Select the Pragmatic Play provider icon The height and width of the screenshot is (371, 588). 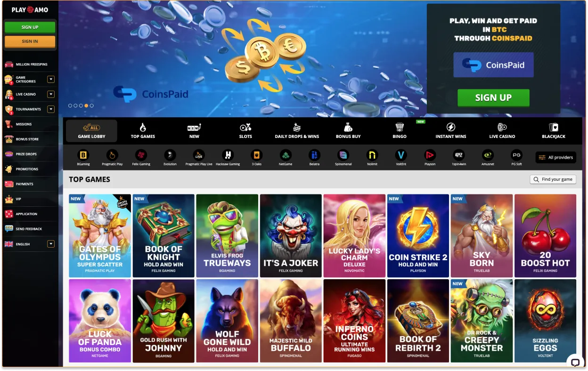(x=112, y=155)
